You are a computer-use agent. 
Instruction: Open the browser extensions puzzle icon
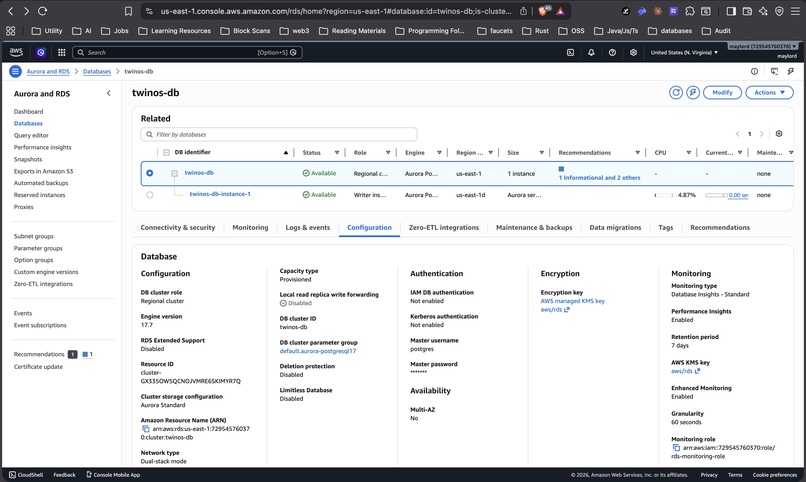[x=690, y=11]
